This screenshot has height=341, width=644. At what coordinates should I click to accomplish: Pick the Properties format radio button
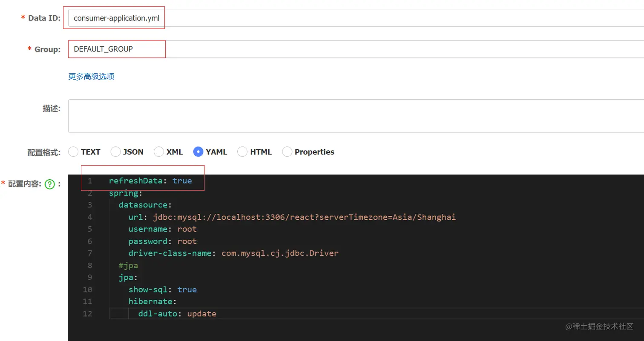click(x=287, y=152)
